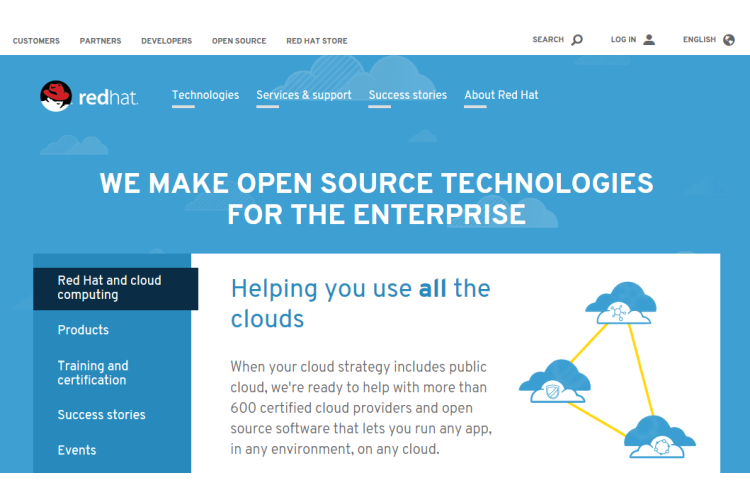Switch to Training and certification tab

click(93, 373)
